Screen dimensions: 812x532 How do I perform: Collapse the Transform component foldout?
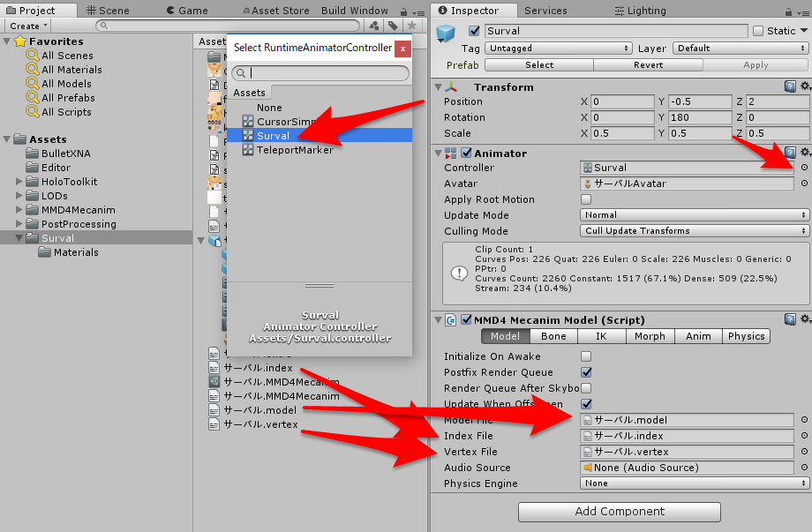click(x=438, y=87)
